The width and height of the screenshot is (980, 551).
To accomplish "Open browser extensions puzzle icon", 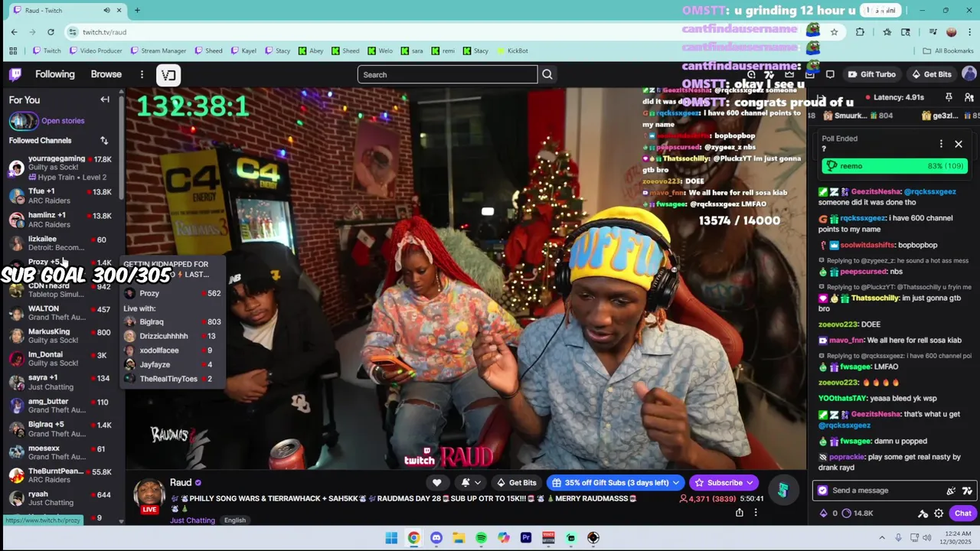I will click(860, 32).
